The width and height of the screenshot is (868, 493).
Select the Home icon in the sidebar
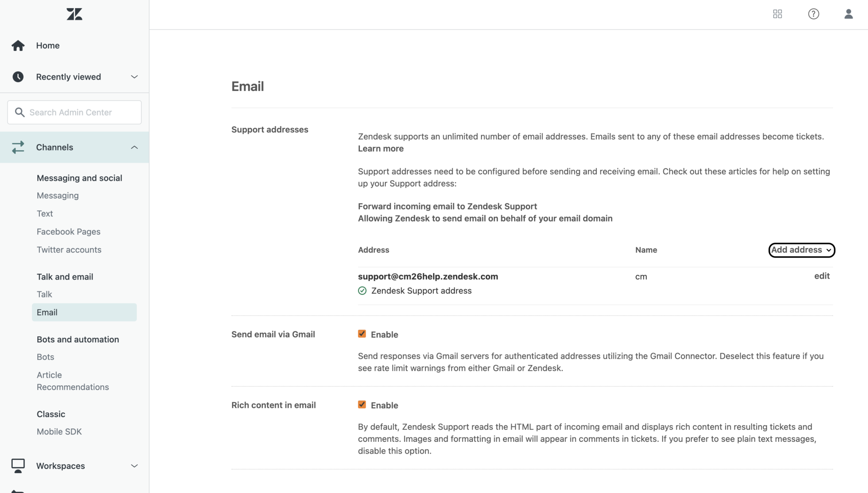pyautogui.click(x=18, y=45)
